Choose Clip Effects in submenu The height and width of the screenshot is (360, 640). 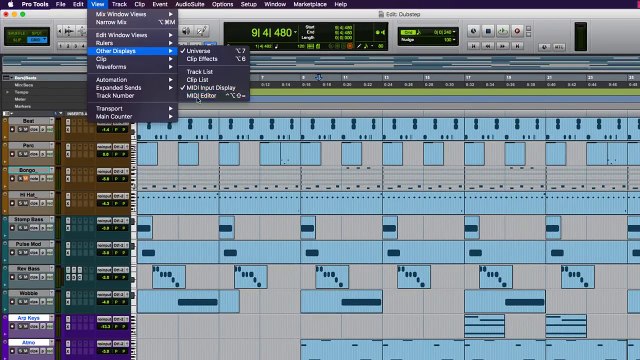coord(214,59)
